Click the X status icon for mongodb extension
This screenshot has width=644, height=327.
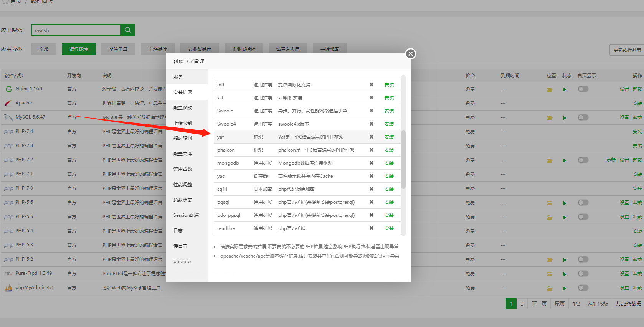[x=372, y=163]
